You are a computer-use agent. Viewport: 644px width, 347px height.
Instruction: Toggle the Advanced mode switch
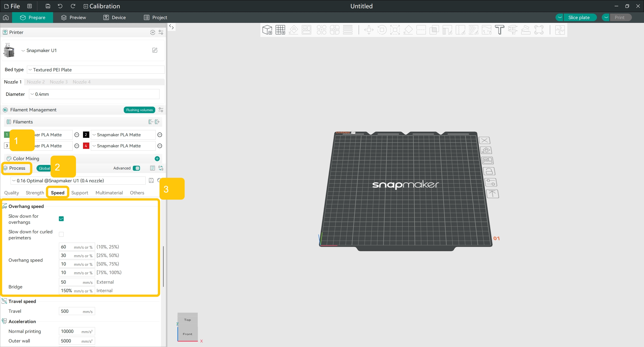point(136,168)
